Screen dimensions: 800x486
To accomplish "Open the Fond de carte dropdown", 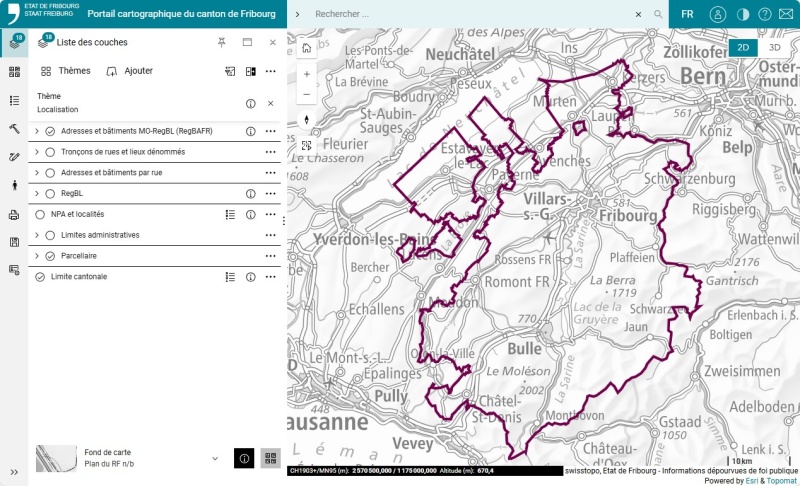I will tap(215, 458).
